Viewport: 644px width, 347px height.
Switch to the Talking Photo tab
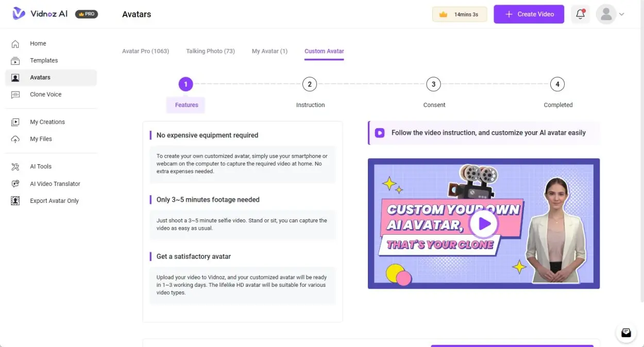[x=210, y=51]
